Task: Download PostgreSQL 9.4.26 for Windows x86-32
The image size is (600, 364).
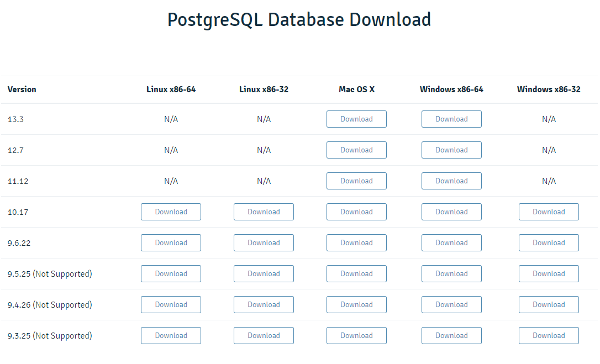Action: 549,304
